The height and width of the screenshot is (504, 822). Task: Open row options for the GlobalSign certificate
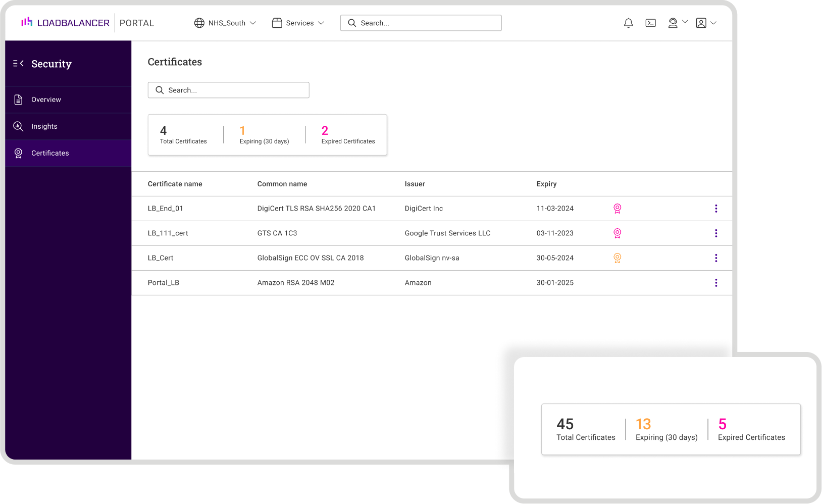pyautogui.click(x=716, y=258)
